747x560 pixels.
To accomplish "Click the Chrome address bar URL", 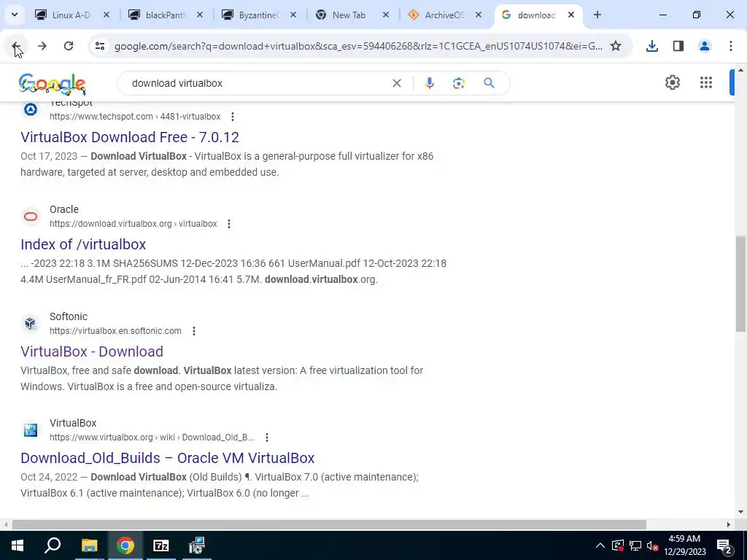I will tap(358, 46).
